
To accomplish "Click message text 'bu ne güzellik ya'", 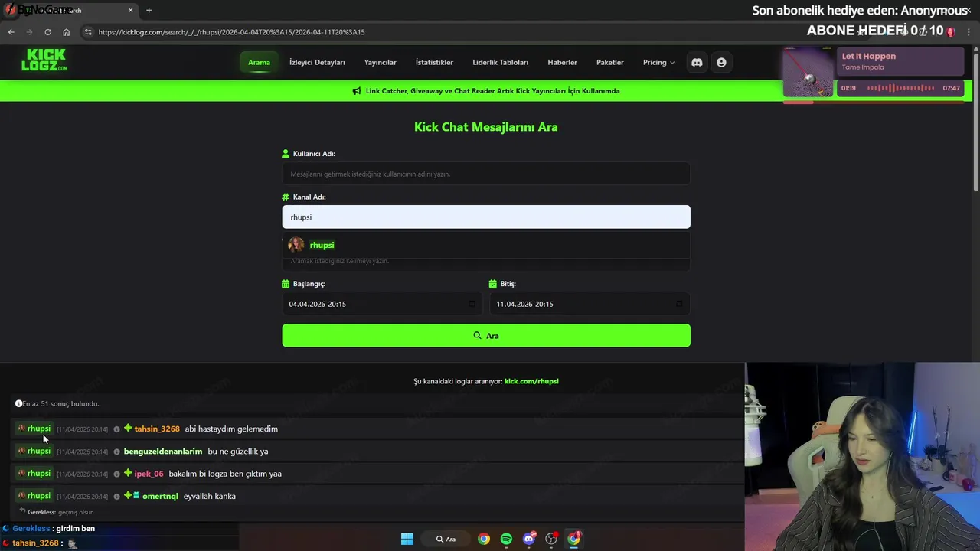I will [x=238, y=451].
